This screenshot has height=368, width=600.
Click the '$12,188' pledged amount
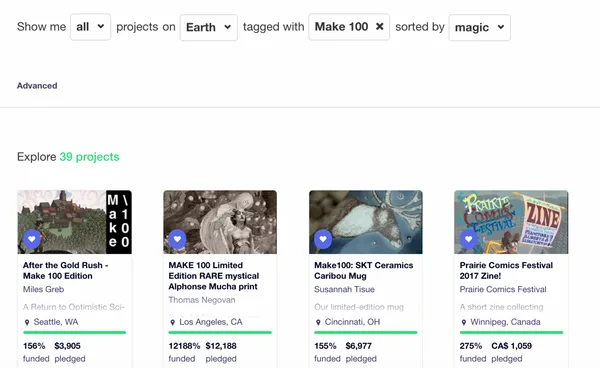click(x=221, y=346)
